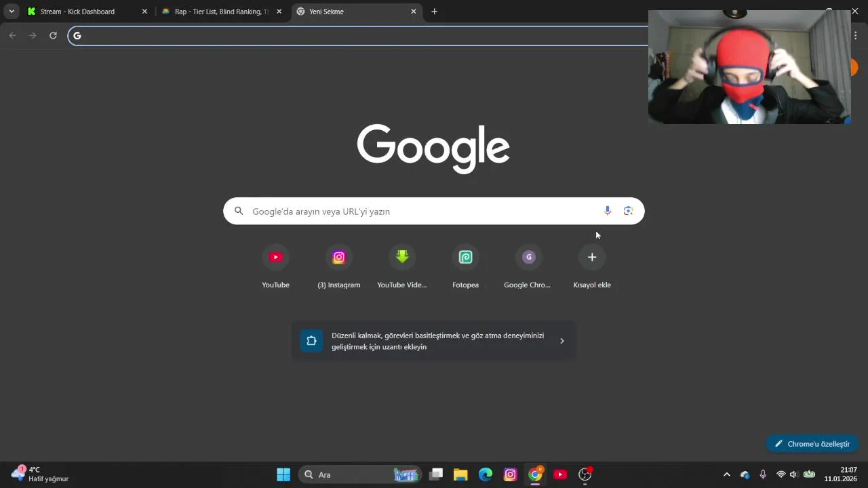Reload the page with the refresh button
Image resolution: width=868 pixels, height=488 pixels.
click(53, 35)
